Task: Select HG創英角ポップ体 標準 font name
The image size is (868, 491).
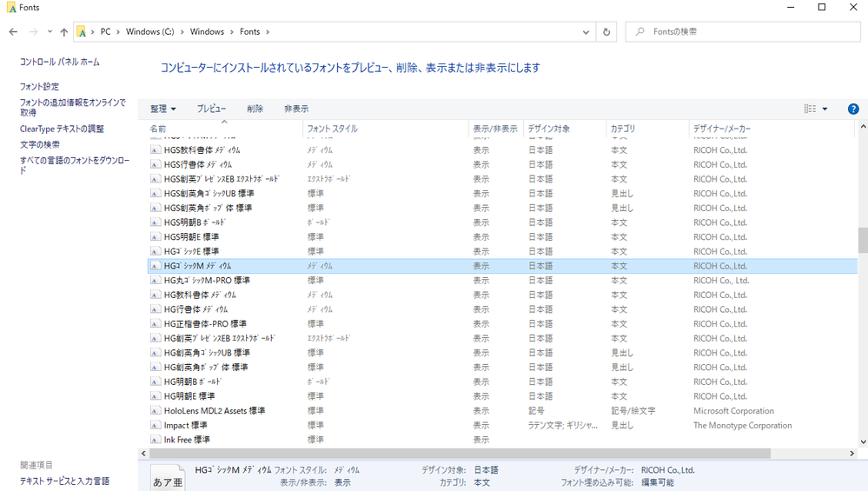Action: coord(206,368)
